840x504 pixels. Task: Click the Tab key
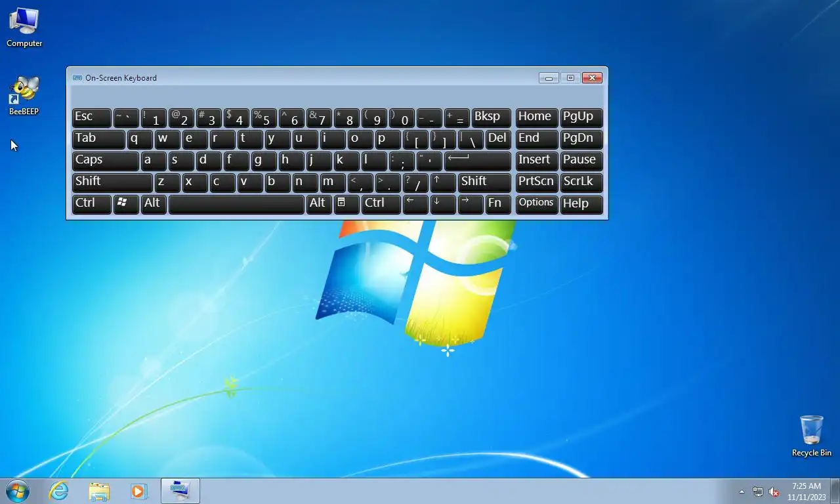point(98,139)
